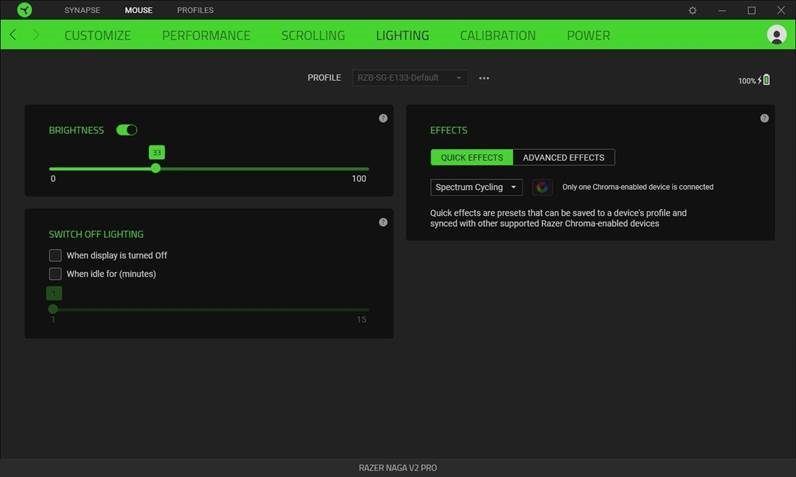Image resolution: width=796 pixels, height=477 pixels.
Task: Maximize the Synapse window
Action: 751,10
